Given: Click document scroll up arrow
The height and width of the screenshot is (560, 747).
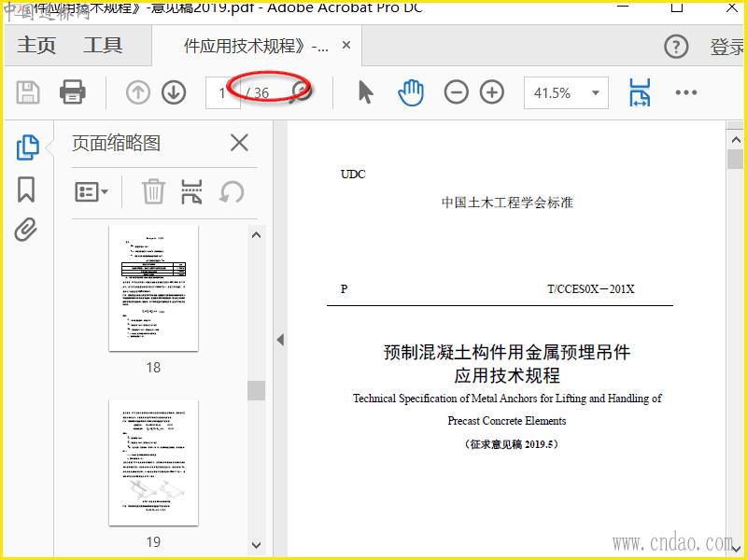Looking at the screenshot, I should [x=736, y=139].
